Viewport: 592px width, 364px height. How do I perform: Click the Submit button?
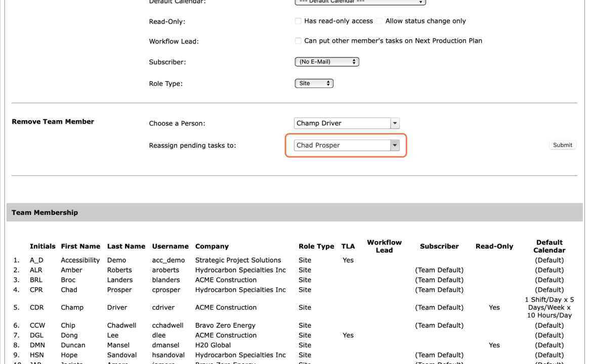tap(563, 145)
